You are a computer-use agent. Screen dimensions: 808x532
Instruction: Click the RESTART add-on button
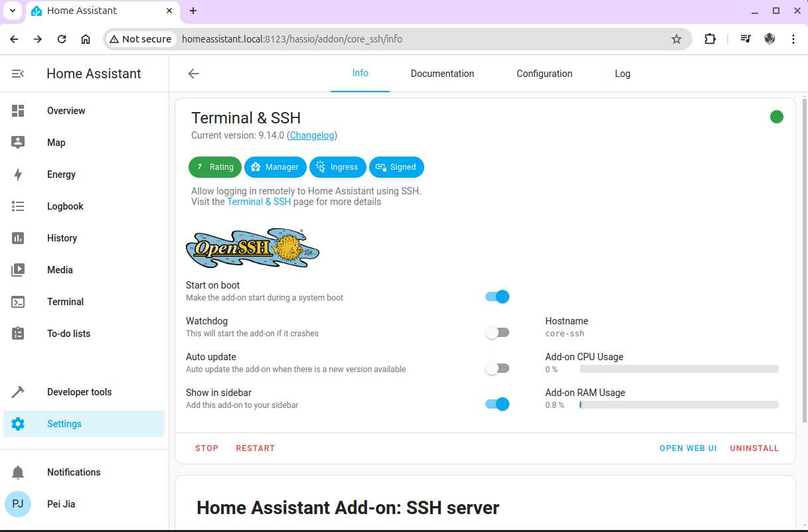point(256,448)
